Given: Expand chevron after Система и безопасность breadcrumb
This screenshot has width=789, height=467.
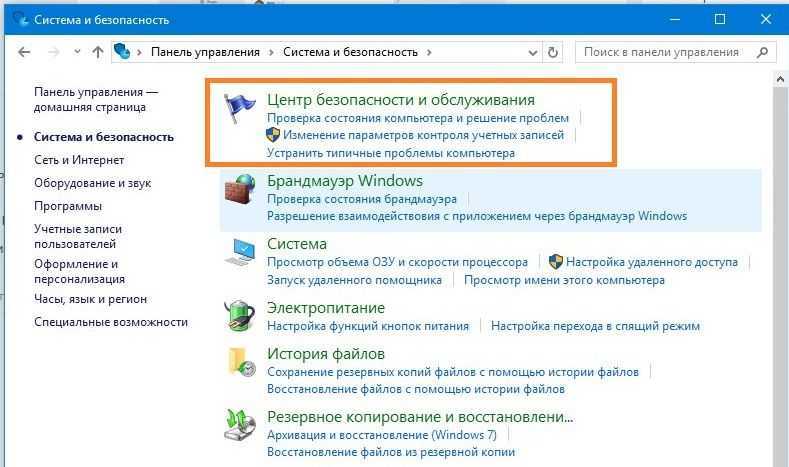Looking at the screenshot, I should pyautogui.click(x=429, y=52).
